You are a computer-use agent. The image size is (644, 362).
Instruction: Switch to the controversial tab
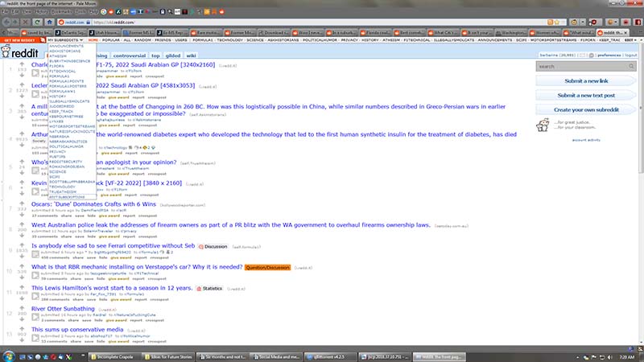tap(130, 56)
